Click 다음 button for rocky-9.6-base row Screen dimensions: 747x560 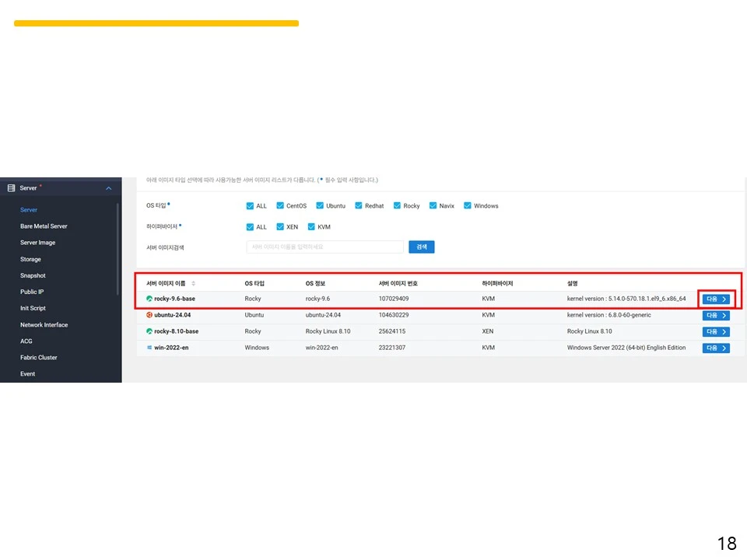[x=716, y=299]
